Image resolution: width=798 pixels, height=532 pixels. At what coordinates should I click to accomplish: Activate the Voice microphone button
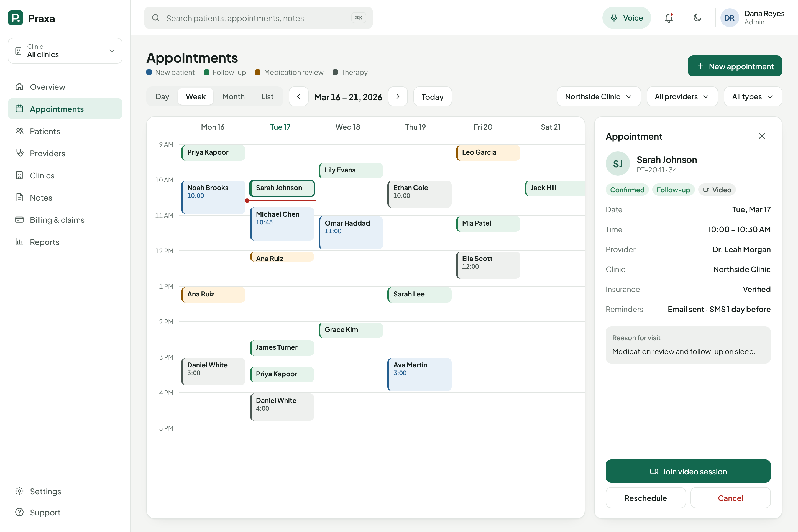pyautogui.click(x=626, y=18)
